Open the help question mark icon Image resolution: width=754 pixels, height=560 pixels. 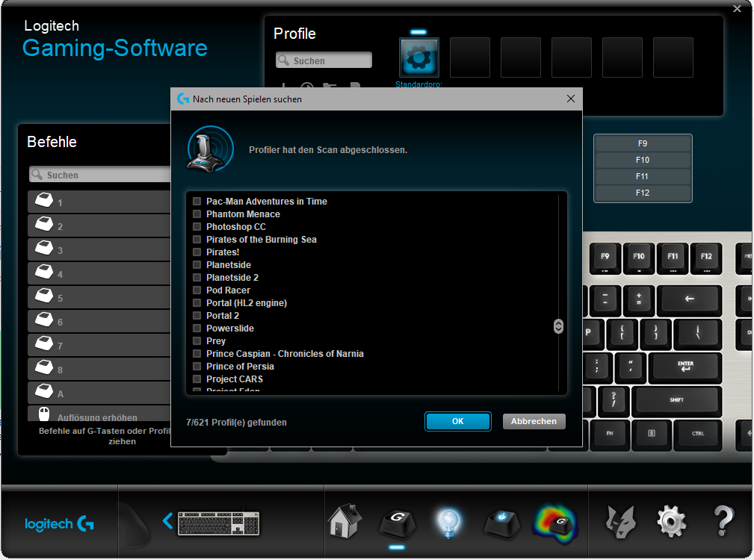tap(723, 521)
